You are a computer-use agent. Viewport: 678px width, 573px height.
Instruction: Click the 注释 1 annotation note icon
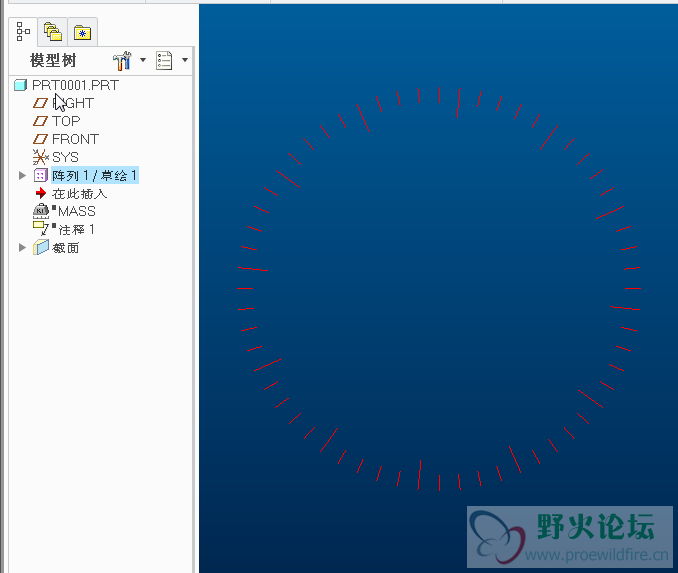(41, 228)
